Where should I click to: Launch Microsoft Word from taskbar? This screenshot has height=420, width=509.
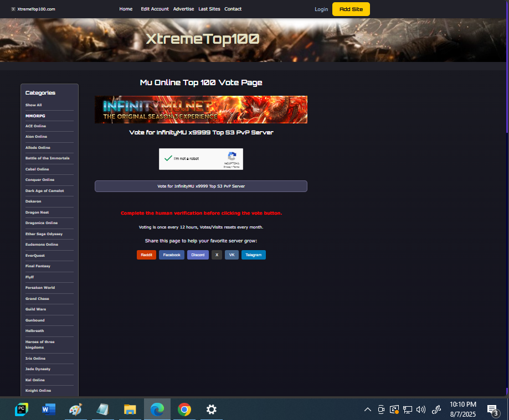(x=49, y=409)
